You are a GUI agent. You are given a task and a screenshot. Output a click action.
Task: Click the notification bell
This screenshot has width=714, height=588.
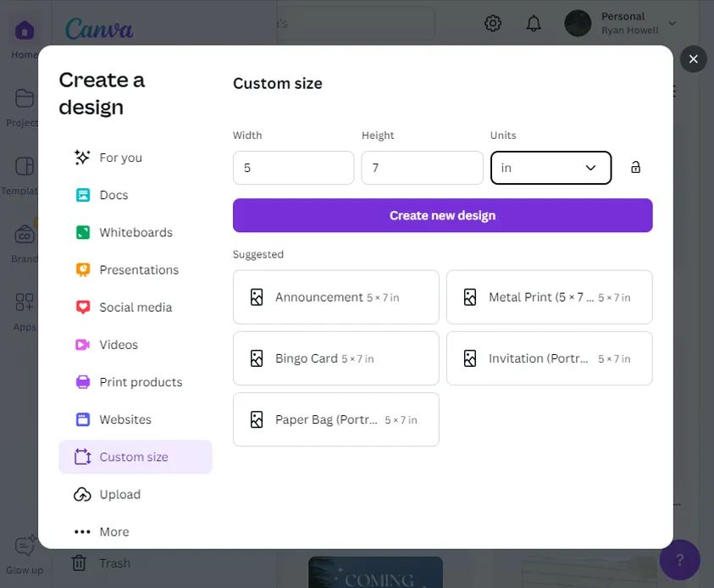coord(534,23)
